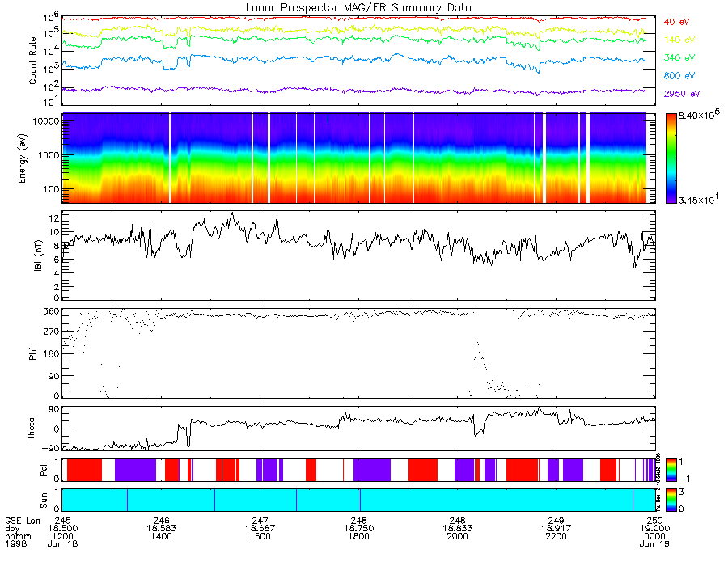The width and height of the screenshot is (728, 566).
Task: Click the |B| (nT) axis label
Action: click(x=38, y=256)
